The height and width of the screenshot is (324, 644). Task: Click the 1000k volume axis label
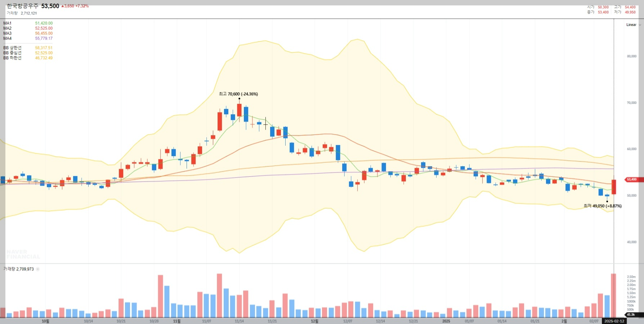click(x=631, y=301)
